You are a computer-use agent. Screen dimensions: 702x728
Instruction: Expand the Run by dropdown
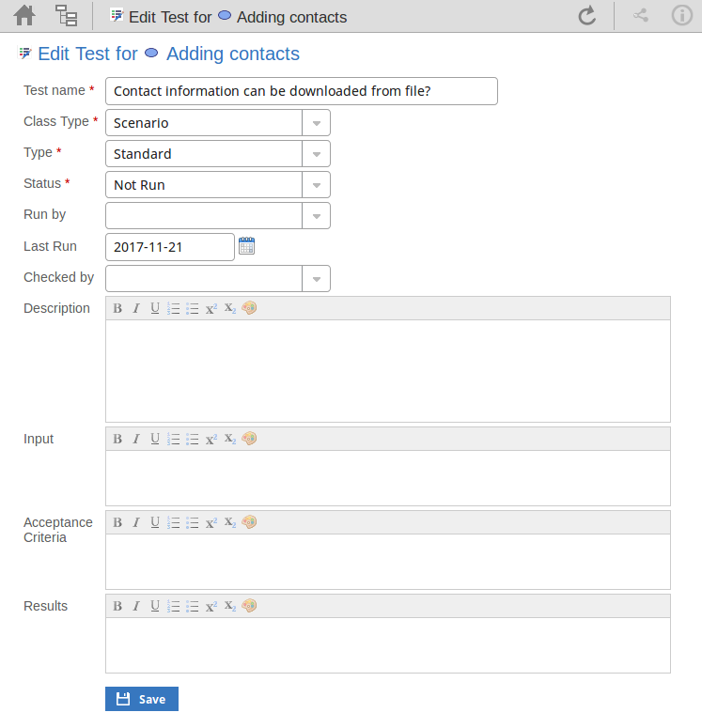pyautogui.click(x=316, y=216)
